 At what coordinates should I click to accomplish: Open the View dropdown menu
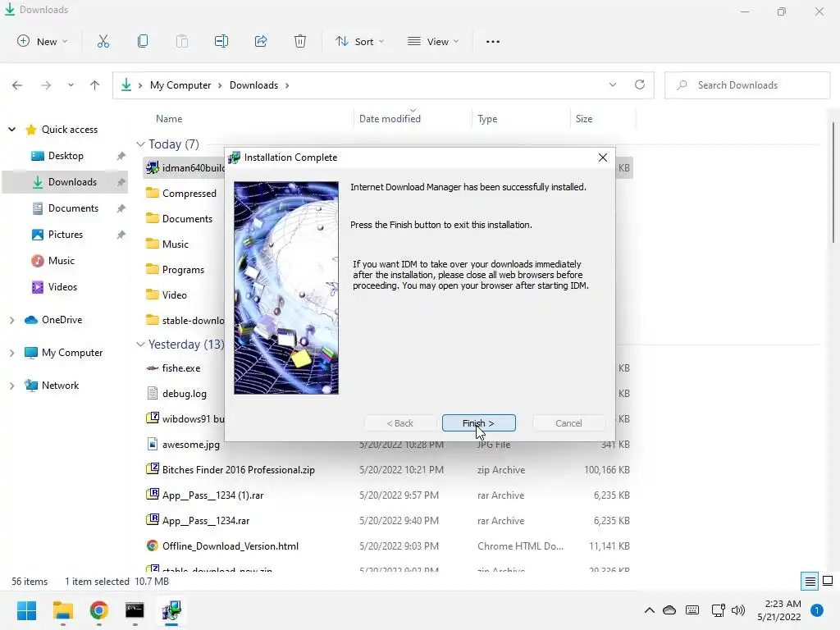click(433, 41)
